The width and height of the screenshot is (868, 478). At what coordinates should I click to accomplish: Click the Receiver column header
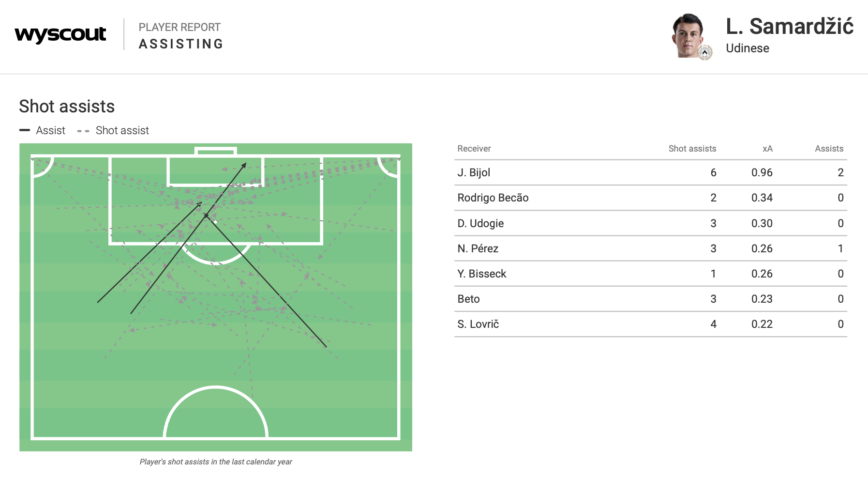pos(474,149)
